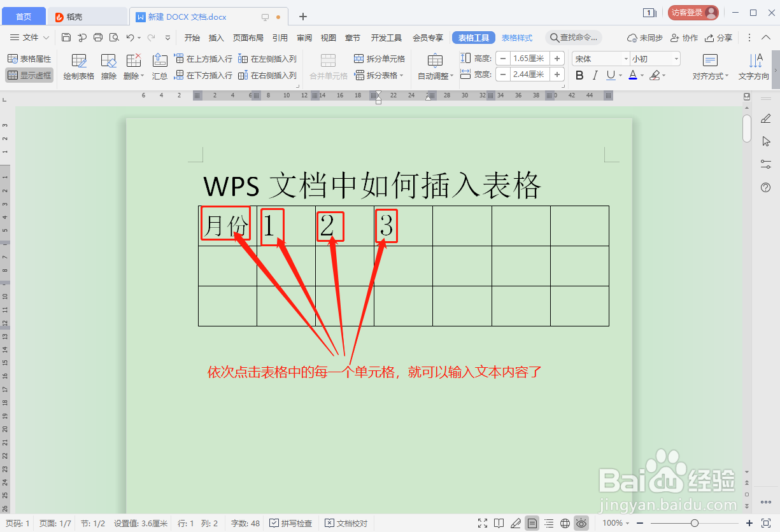The width and height of the screenshot is (780, 532).
Task: Select the 擦除 eraser tool
Action: (x=109, y=67)
